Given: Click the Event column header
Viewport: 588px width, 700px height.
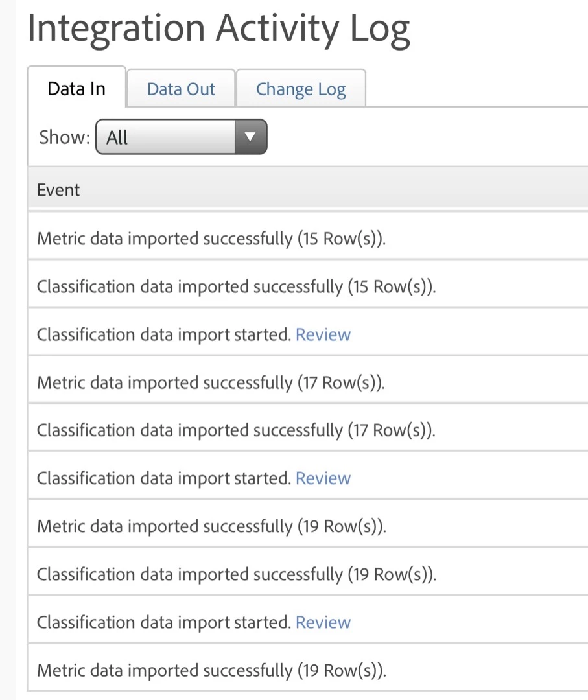Looking at the screenshot, I should 58,190.
